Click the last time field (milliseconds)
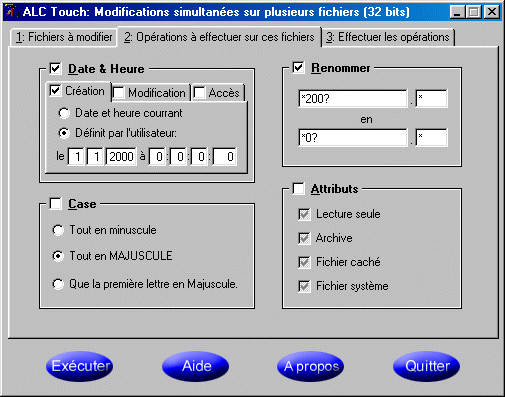Viewport: 505px width, 397px height. coord(225,156)
